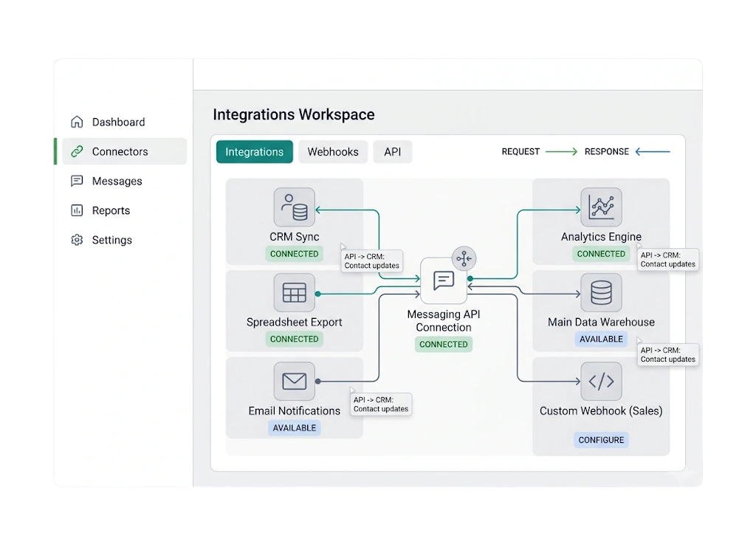
Task: Click the Email Notifications label
Action: pyautogui.click(x=294, y=410)
